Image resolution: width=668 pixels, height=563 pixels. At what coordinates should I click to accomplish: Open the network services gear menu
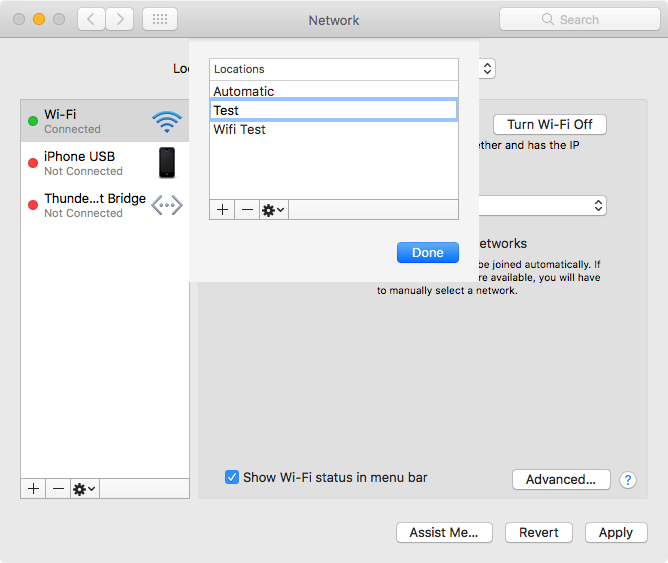85,488
